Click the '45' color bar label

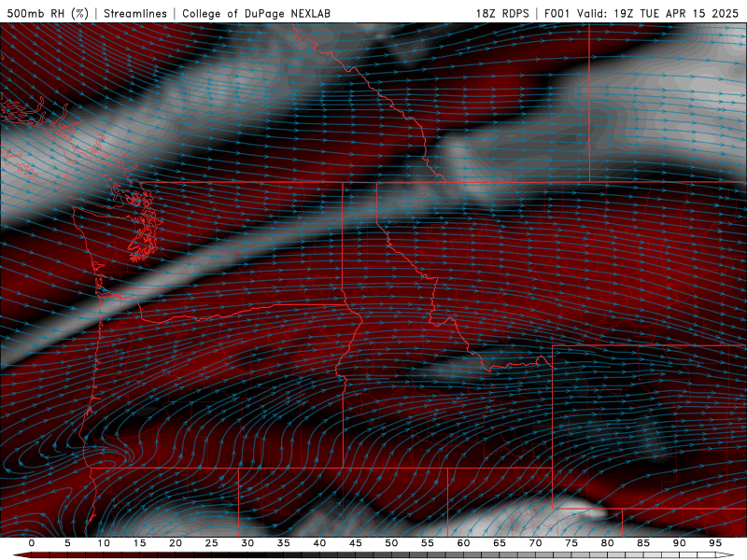[356, 543]
